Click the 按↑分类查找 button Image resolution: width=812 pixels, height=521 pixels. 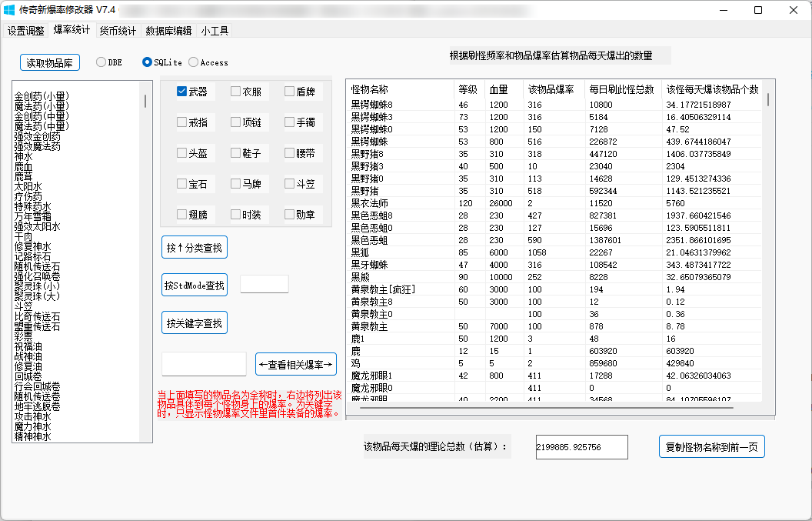click(x=195, y=248)
